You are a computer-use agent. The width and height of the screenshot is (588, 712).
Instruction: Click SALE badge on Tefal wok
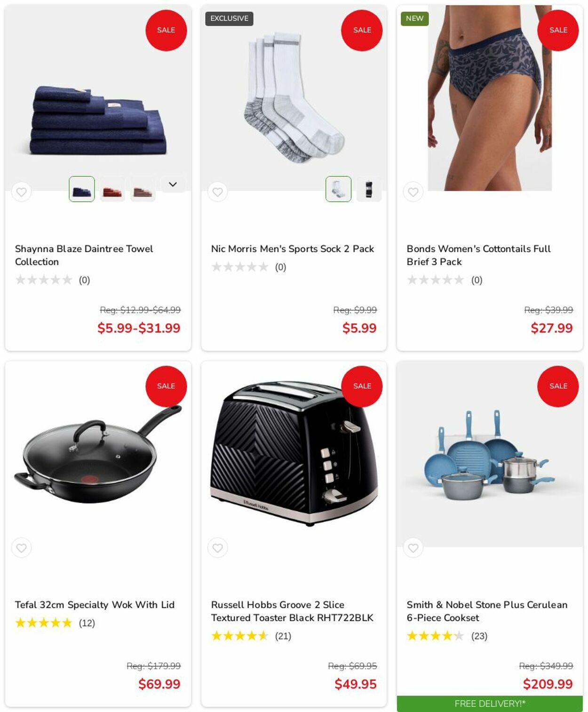tap(166, 386)
